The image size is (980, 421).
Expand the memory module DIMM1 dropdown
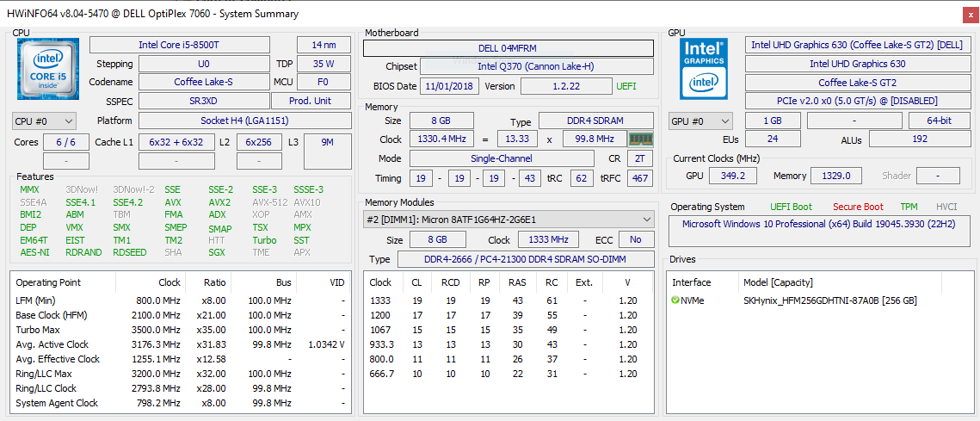click(508, 220)
